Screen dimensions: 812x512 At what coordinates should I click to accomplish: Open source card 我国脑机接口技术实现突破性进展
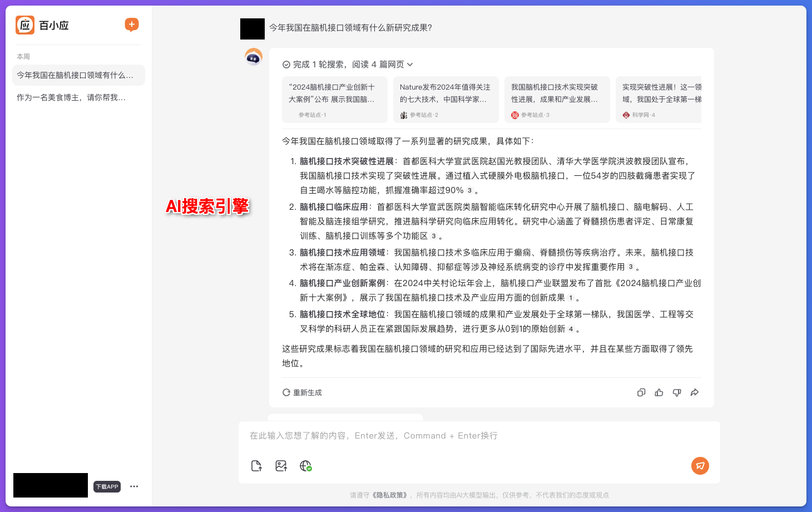pyautogui.click(x=557, y=100)
